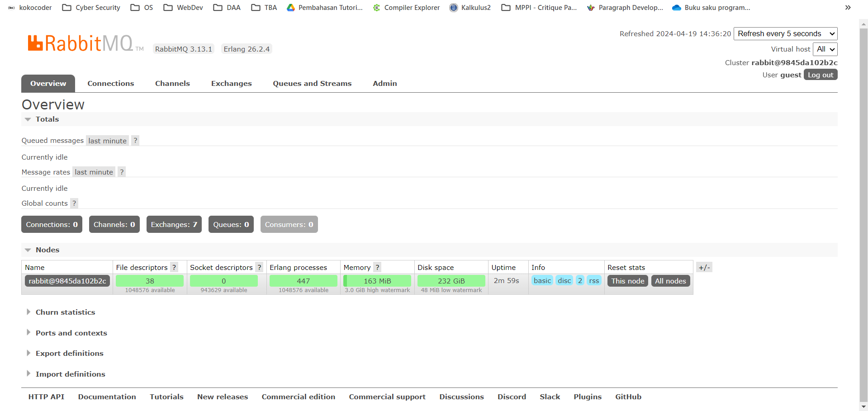The width and height of the screenshot is (868, 411).
Task: Open the Compiler Explorer bookmark
Action: pyautogui.click(x=406, y=8)
